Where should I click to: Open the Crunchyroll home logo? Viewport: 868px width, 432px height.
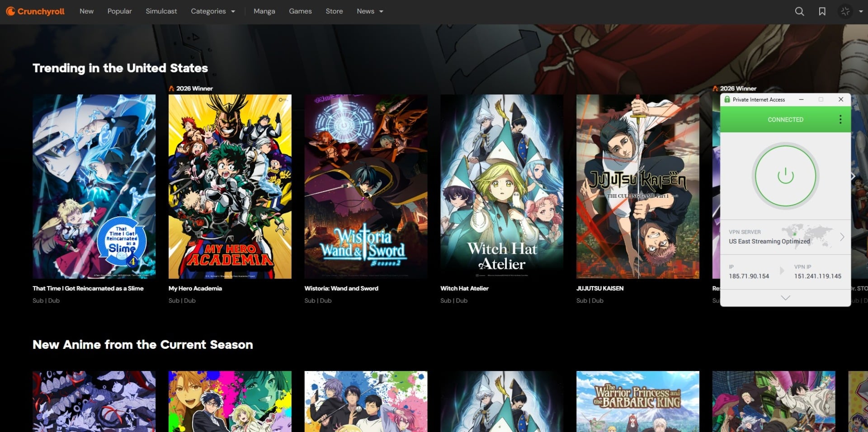pyautogui.click(x=35, y=11)
